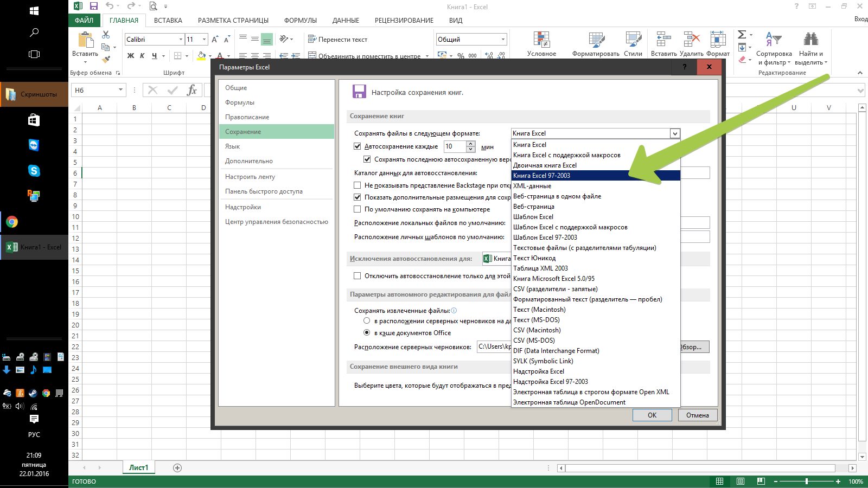Click the Clear eraser icon
Viewport: 868px width, 488px height.
pos(742,60)
